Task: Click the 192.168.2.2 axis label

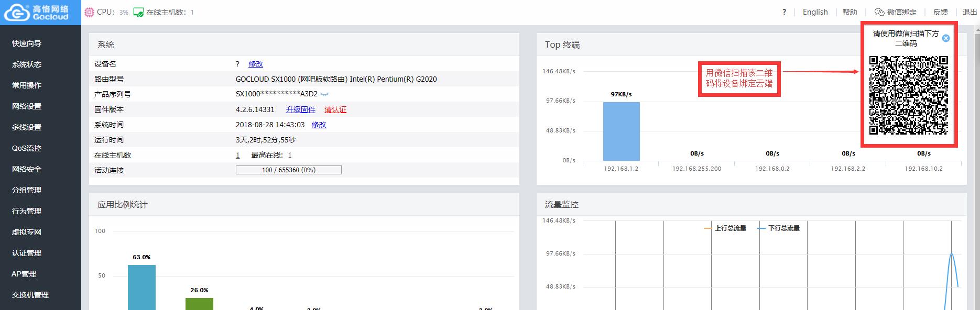Action: (848, 169)
